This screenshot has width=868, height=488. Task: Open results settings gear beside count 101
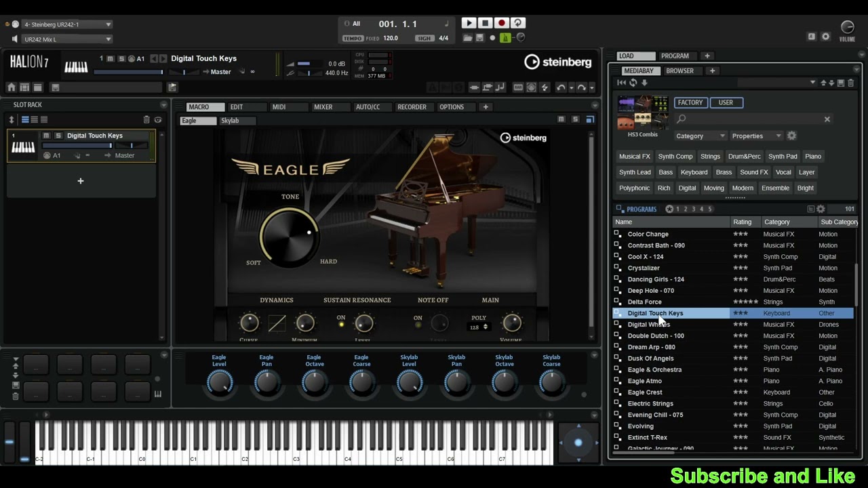coord(821,209)
